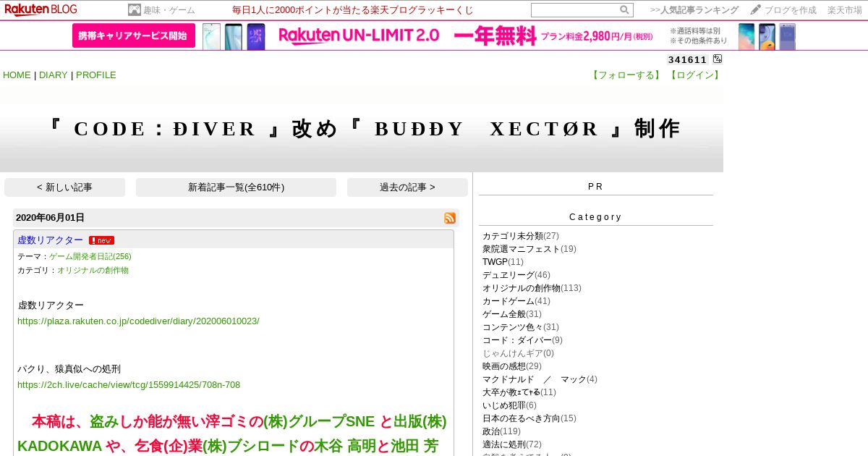The height and width of the screenshot is (456, 868).
Task: Open ブログを作成 link
Action: point(791,10)
